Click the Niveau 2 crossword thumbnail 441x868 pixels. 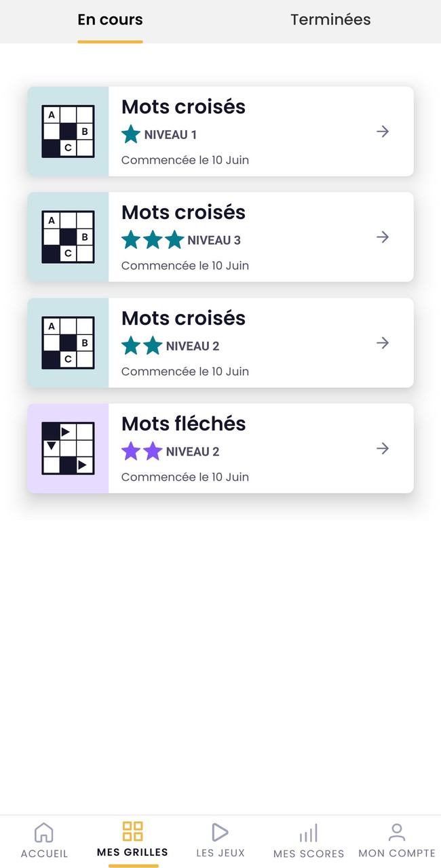[x=68, y=342]
